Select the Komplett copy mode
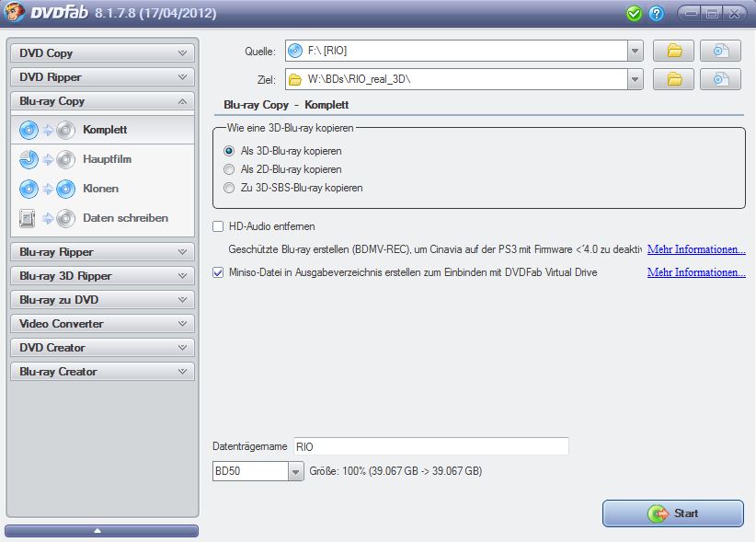756x542 pixels. (x=102, y=130)
